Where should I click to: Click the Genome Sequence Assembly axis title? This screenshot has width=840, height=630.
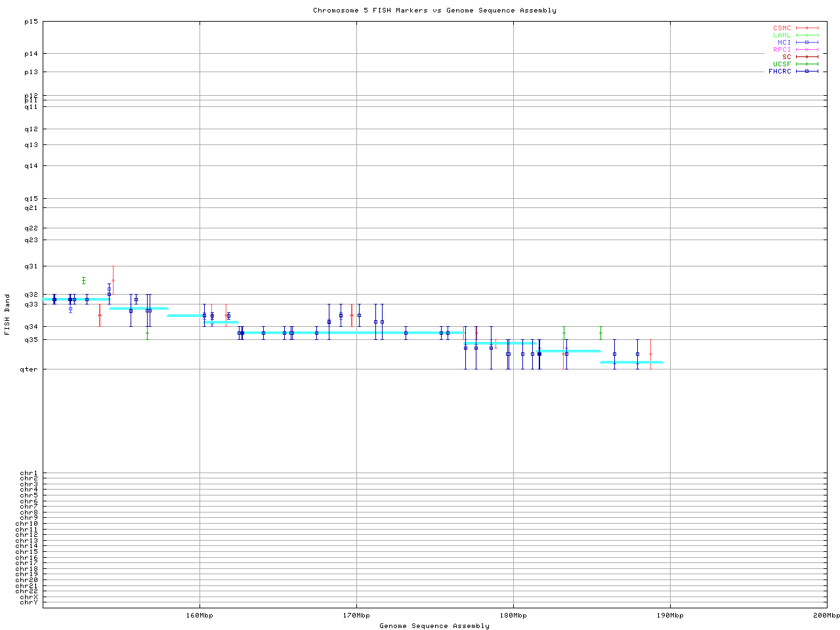(x=434, y=626)
